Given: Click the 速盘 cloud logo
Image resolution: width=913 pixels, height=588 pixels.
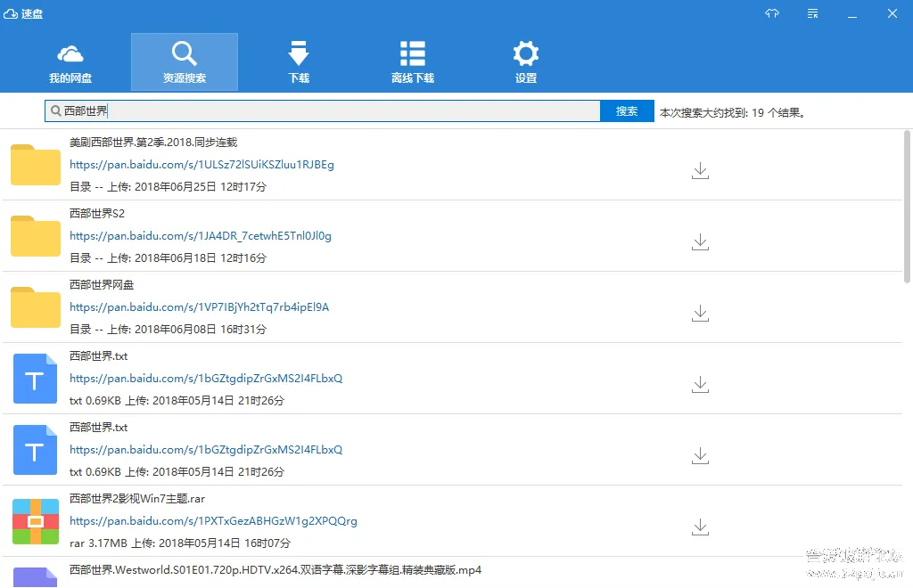Looking at the screenshot, I should pyautogui.click(x=11, y=13).
